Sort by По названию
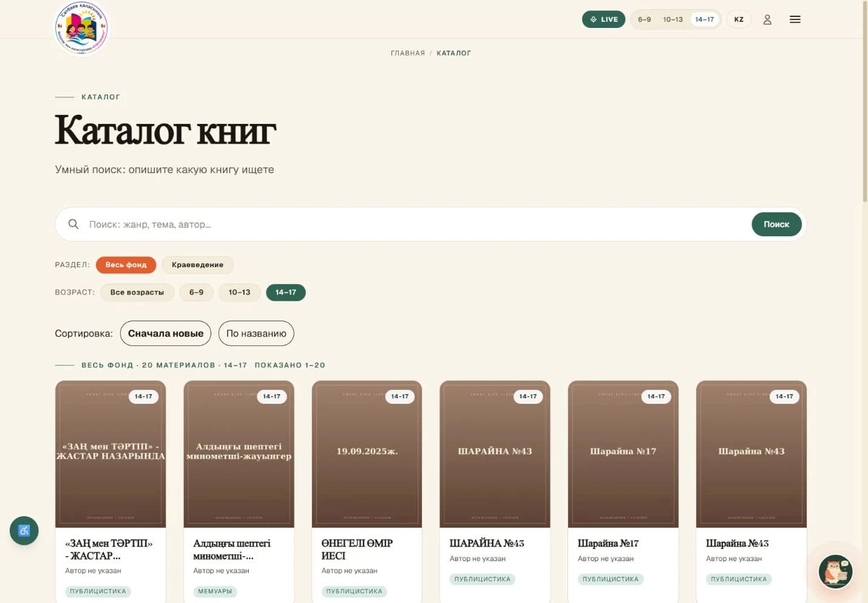Viewport: 868px width, 603px height. 256,333
